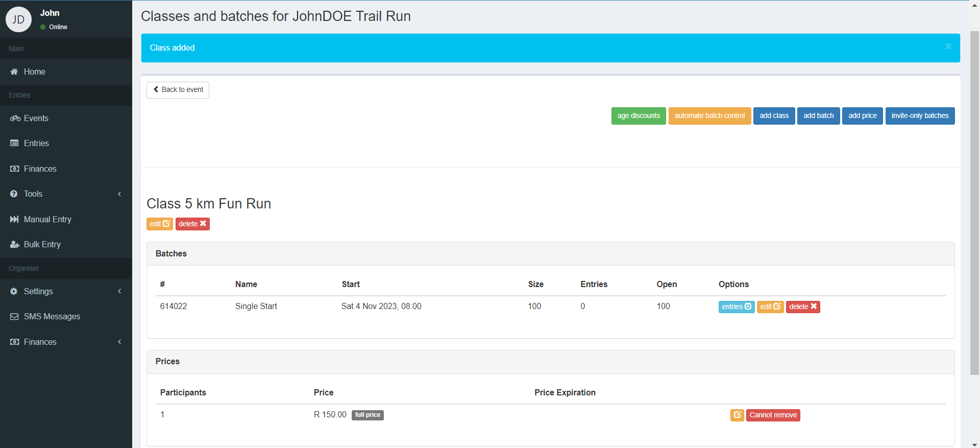Click the Manual Entry fast-forward icon
The height and width of the screenshot is (448, 980).
[x=14, y=220]
